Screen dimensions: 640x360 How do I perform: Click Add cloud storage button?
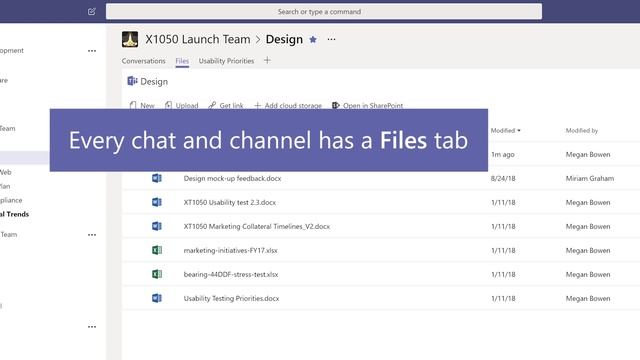(288, 105)
